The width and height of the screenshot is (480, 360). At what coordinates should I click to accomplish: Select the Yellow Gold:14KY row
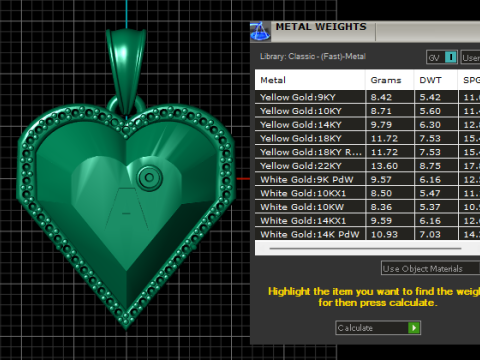point(367,124)
